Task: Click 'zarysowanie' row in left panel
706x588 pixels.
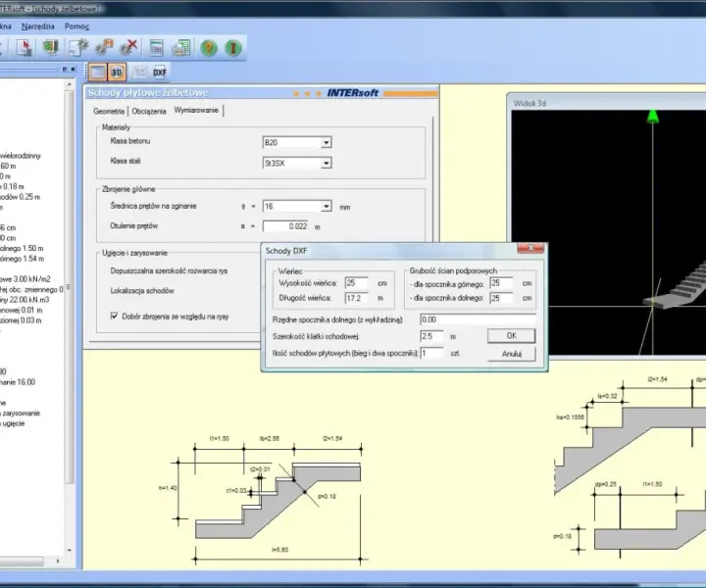Action: pos(21,413)
